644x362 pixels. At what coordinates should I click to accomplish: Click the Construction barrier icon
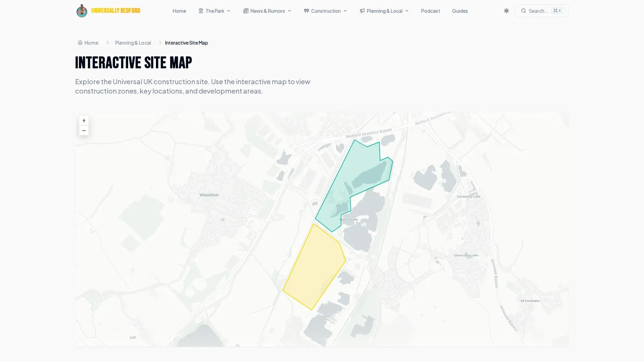(307, 11)
